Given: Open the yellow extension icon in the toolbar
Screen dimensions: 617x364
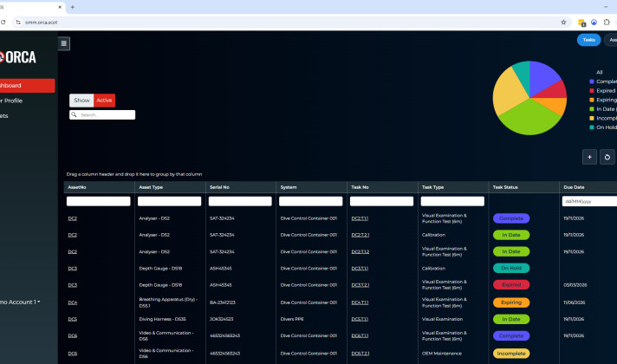Looking at the screenshot, I should pos(581,23).
